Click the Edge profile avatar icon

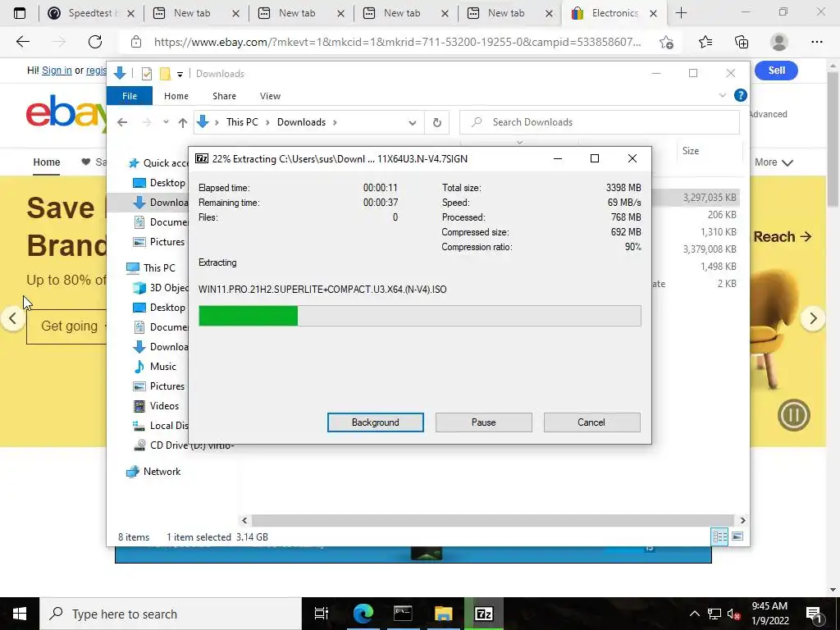779,42
